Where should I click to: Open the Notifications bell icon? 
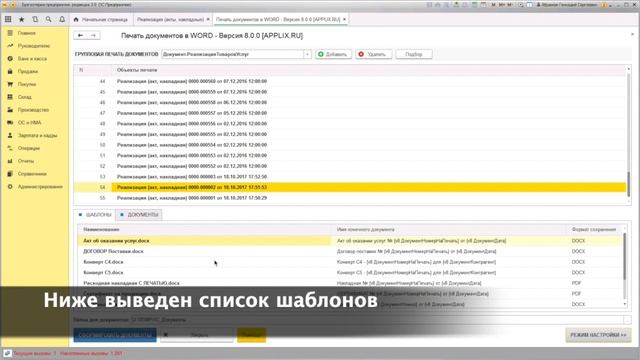tap(62, 19)
